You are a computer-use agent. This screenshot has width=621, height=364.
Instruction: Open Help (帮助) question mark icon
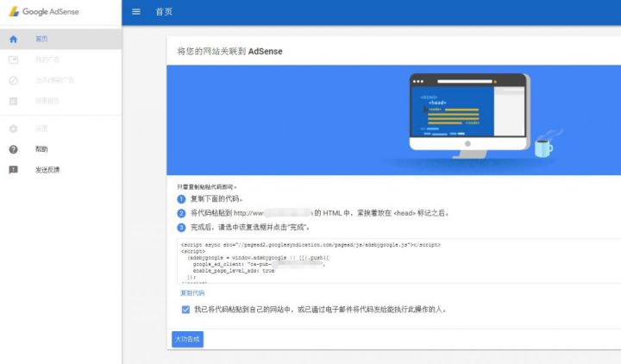14,149
